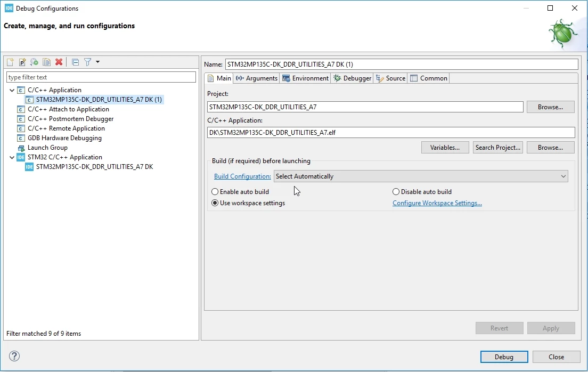Open the Build Configuration dropdown

tap(421, 176)
